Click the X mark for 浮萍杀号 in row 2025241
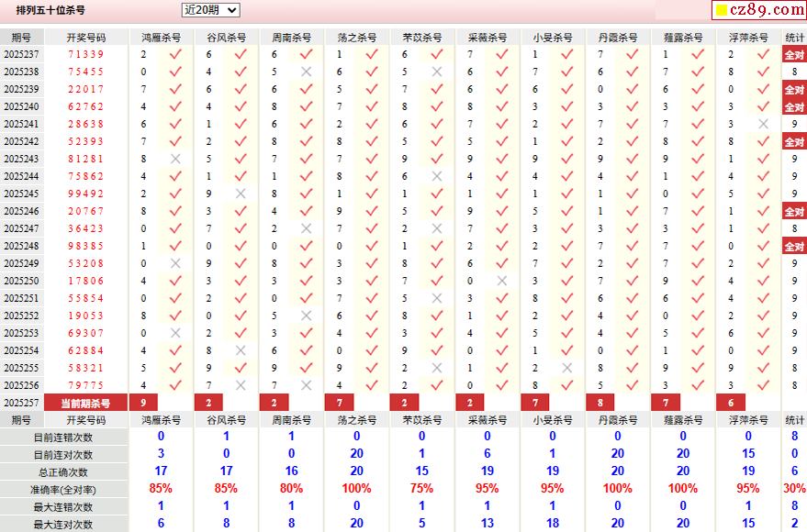 pyautogui.click(x=763, y=124)
